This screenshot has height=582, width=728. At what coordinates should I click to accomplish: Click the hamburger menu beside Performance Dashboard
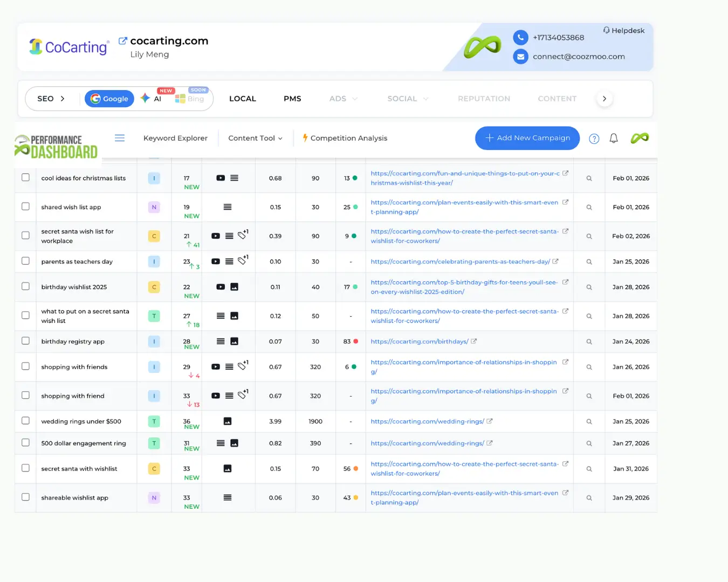click(x=119, y=137)
